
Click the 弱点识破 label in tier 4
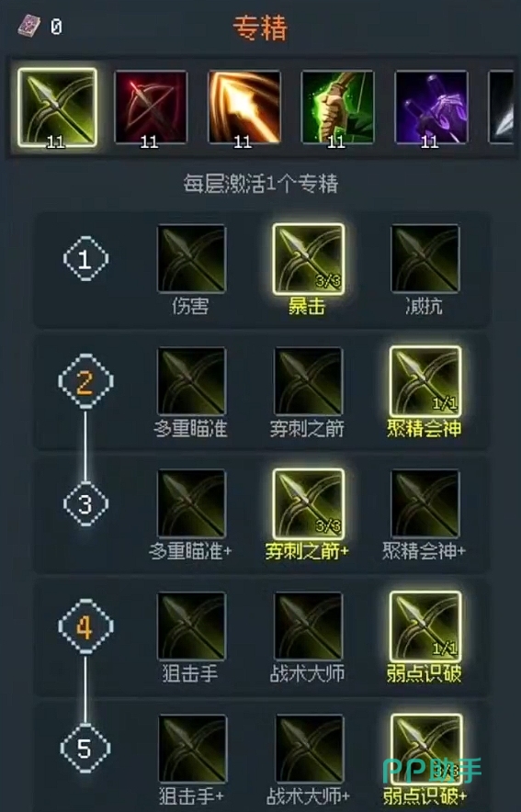pos(425,673)
